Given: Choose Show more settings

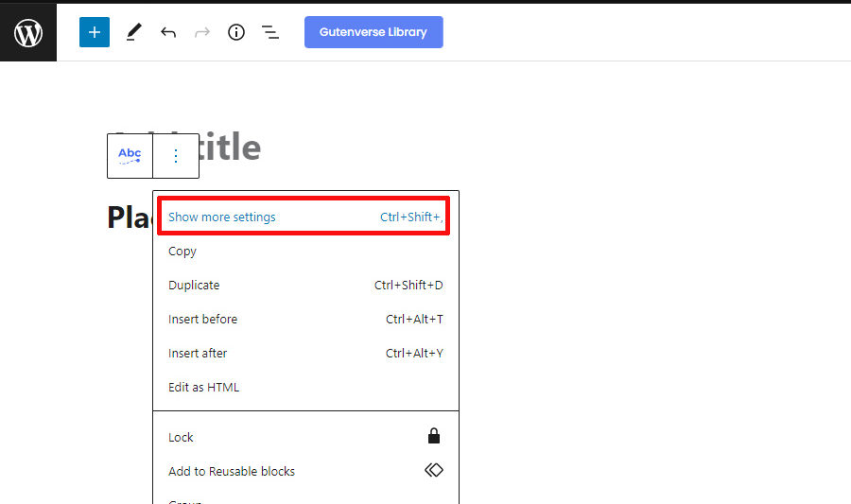Looking at the screenshot, I should (305, 217).
